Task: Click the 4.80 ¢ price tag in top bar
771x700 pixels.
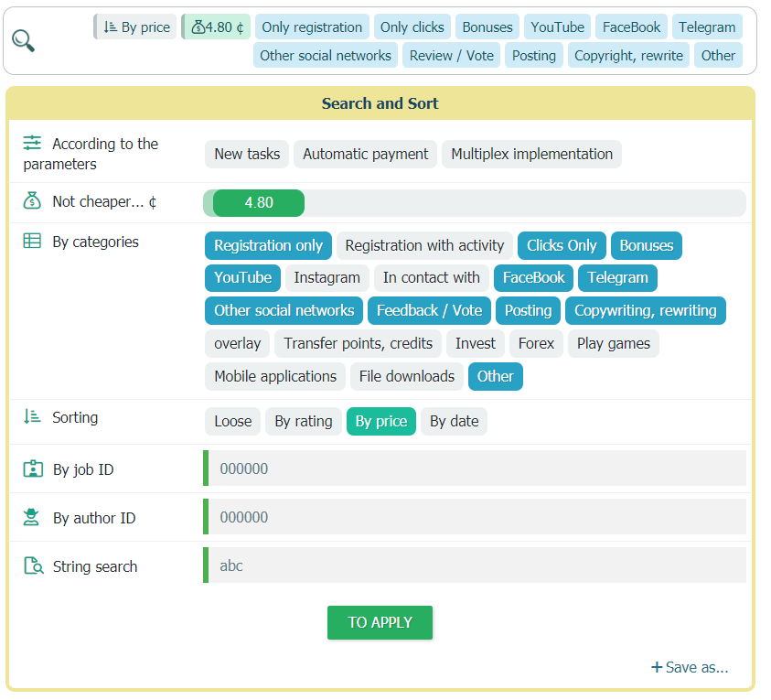Action: coord(216,27)
